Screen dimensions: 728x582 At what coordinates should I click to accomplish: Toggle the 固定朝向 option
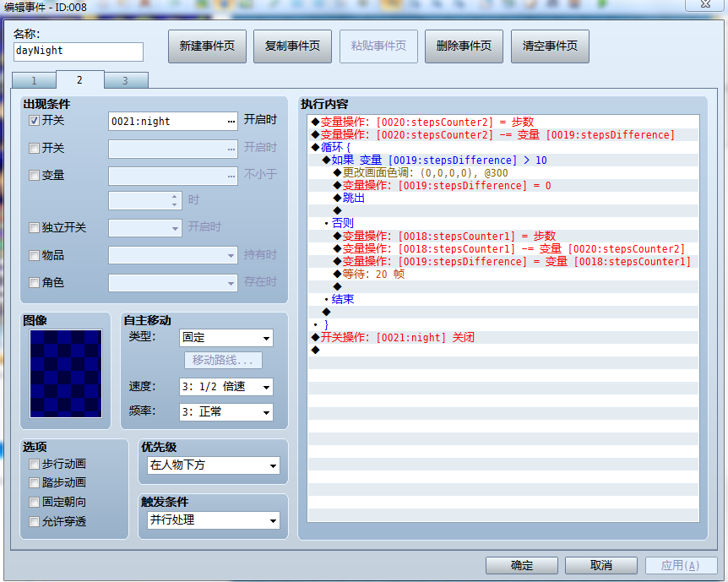click(x=34, y=502)
